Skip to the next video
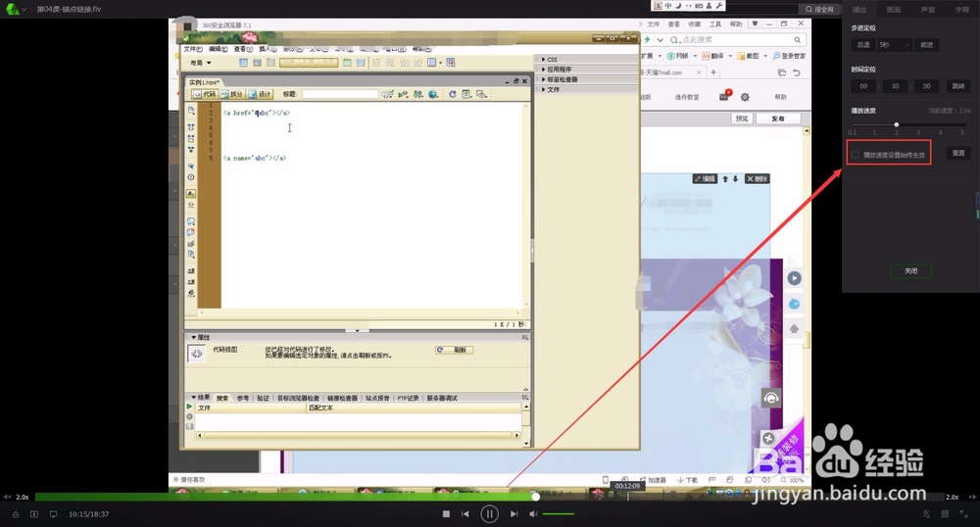This screenshot has width=980, height=527. click(x=514, y=514)
